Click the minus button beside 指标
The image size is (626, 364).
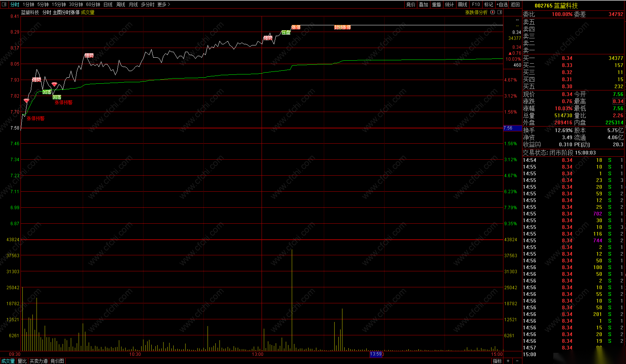point(517,361)
